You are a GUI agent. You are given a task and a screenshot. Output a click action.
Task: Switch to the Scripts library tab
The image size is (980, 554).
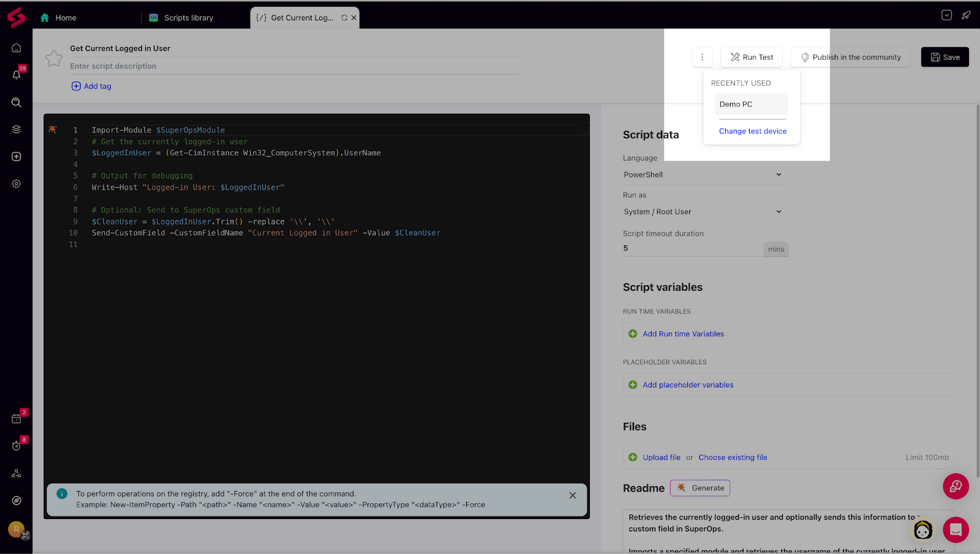point(182,18)
